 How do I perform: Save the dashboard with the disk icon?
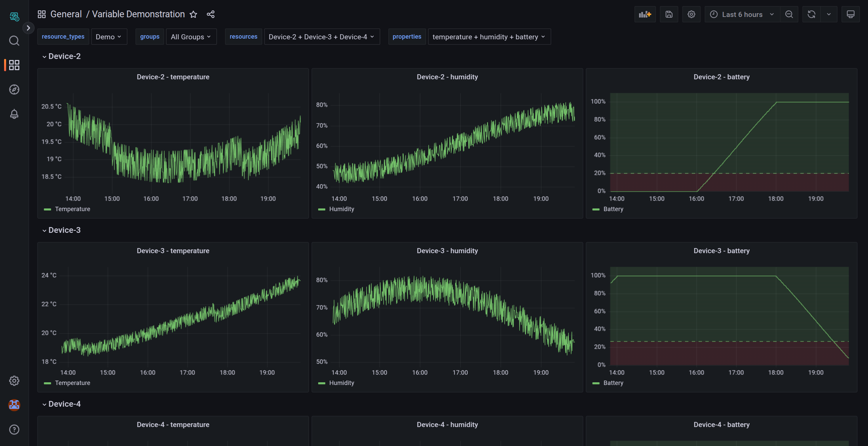(x=669, y=14)
